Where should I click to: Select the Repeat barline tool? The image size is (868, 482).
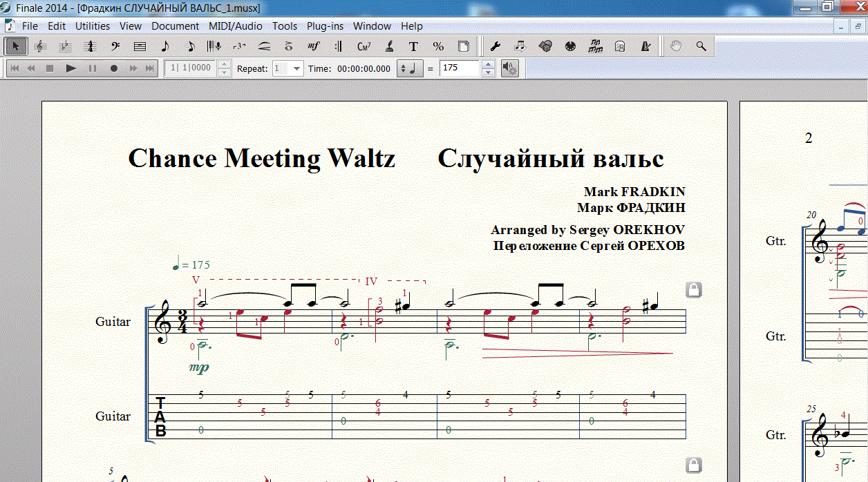tap(339, 46)
